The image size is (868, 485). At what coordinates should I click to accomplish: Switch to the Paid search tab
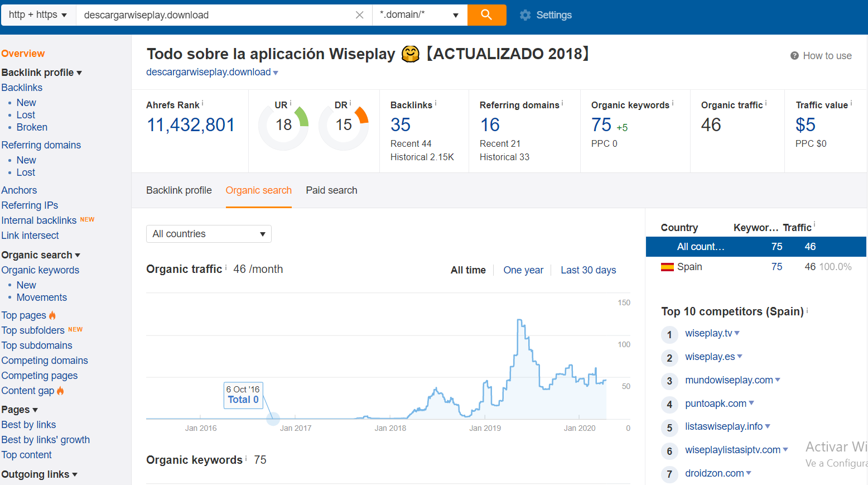click(331, 190)
